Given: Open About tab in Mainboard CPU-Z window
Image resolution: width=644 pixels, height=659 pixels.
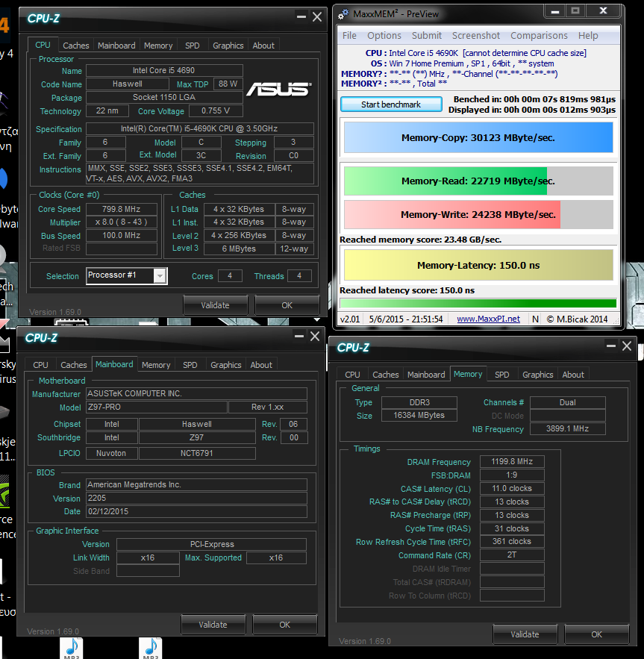Looking at the screenshot, I should tap(261, 365).
